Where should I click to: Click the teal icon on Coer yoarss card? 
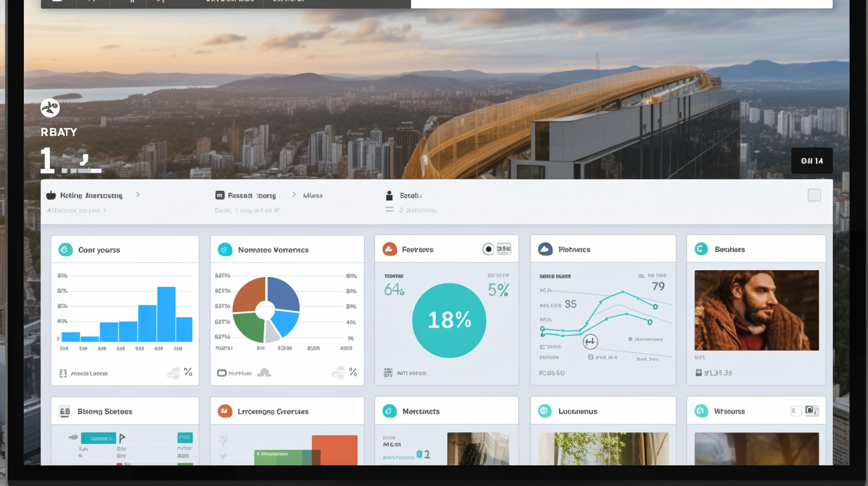[66, 250]
